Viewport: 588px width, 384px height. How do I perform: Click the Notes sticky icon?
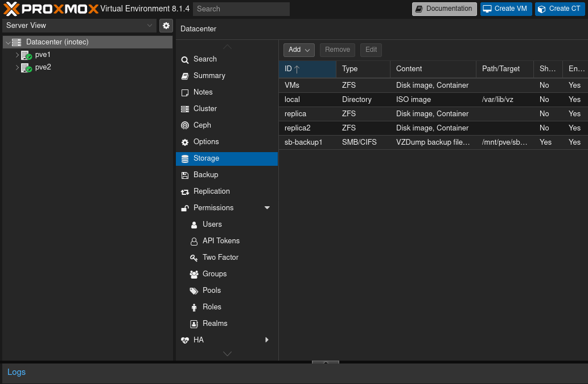pyautogui.click(x=185, y=93)
